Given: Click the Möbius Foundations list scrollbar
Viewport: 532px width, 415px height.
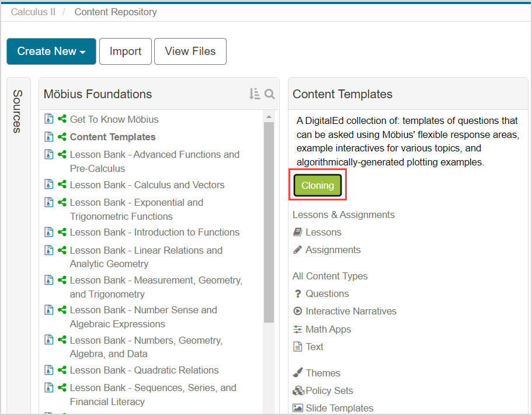Looking at the screenshot, I should (269, 222).
